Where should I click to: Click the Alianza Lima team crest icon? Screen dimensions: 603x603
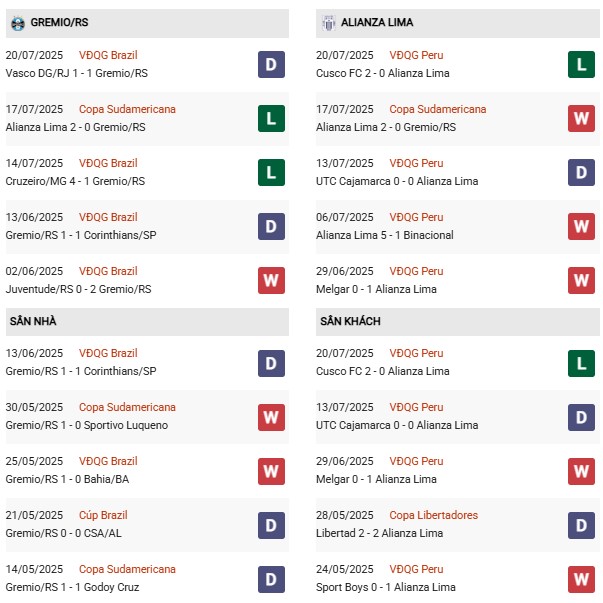(x=328, y=22)
